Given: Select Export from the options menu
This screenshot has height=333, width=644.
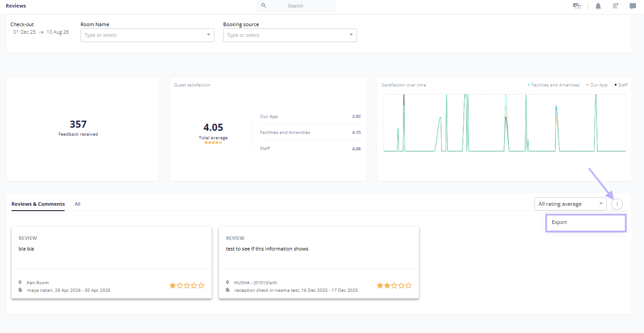Looking at the screenshot, I should [586, 223].
